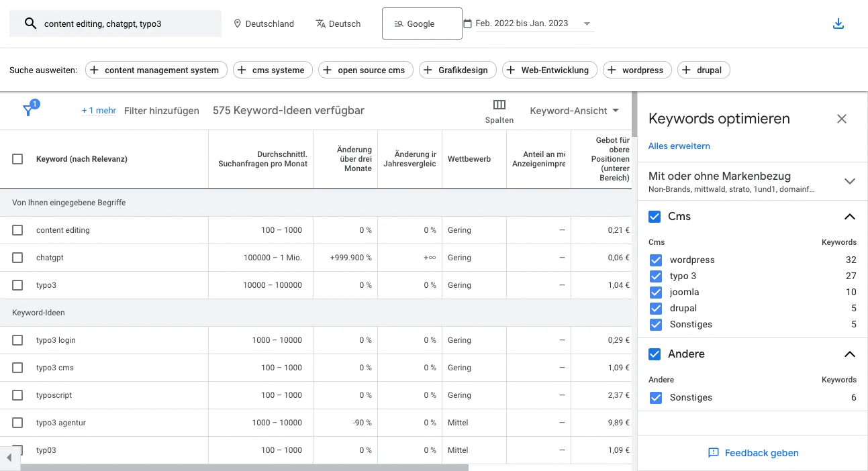
Task: Click the search magnifier in the keyword field
Action: click(x=30, y=23)
